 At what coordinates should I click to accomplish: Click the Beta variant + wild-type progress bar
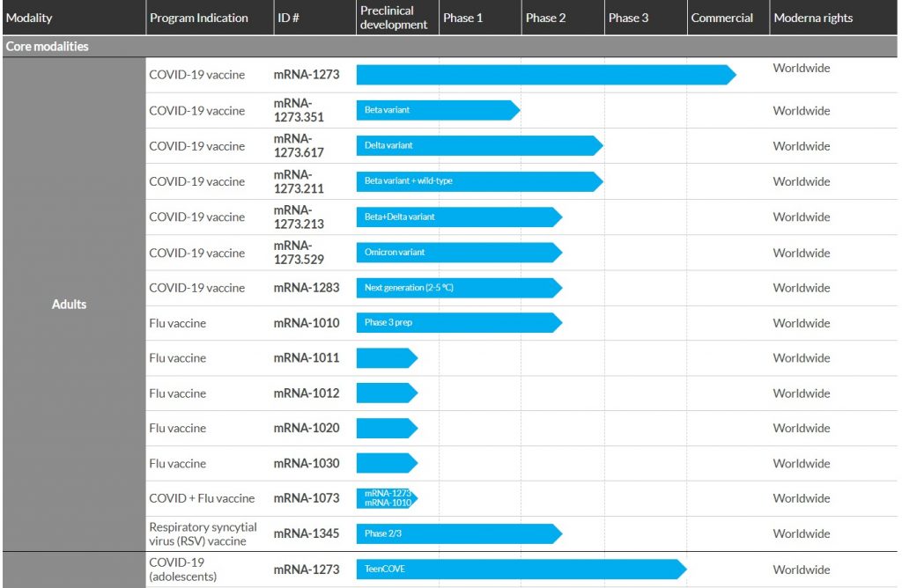tap(480, 181)
